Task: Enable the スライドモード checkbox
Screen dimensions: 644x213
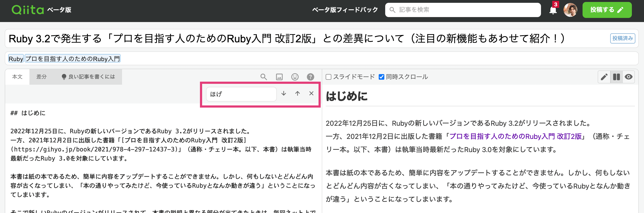Action: pyautogui.click(x=328, y=77)
